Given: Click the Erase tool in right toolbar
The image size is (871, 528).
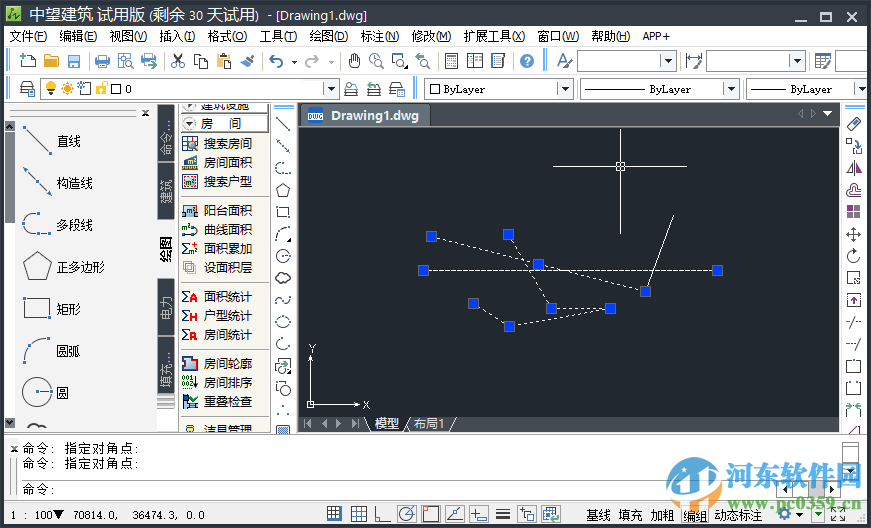Looking at the screenshot, I should 854,124.
